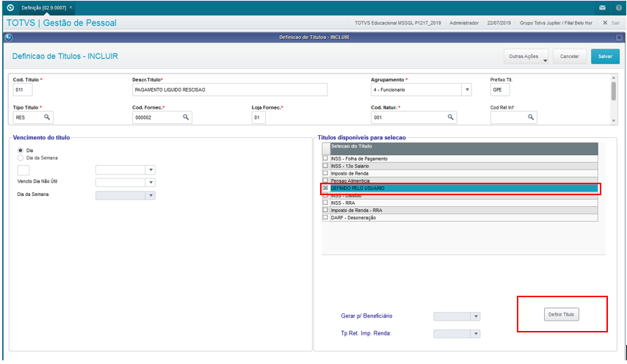The image size is (627, 364).
Task: Click the round icon in dialog title bar
Action: click(9, 37)
